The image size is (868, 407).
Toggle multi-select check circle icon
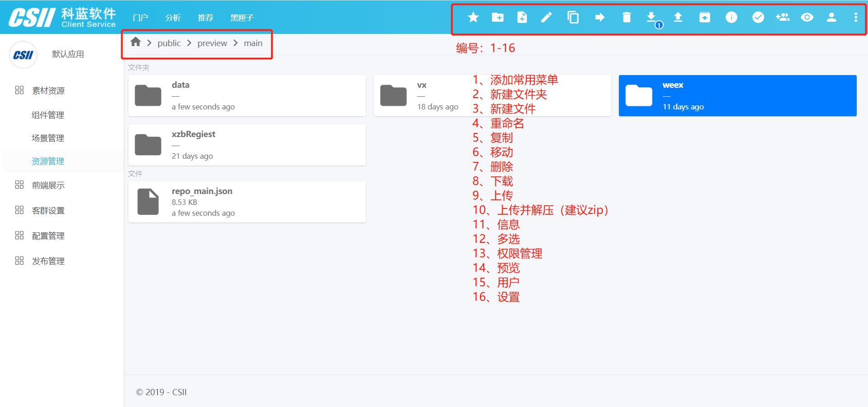click(758, 17)
